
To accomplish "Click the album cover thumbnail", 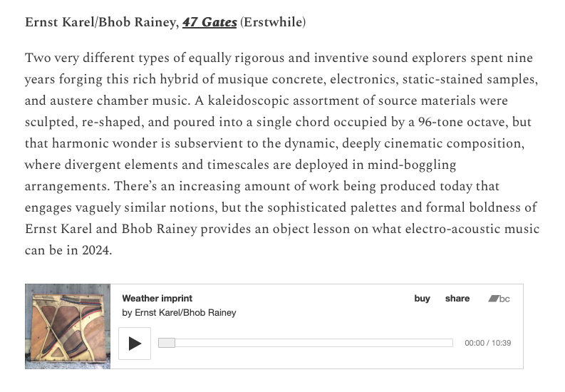I will click(68, 326).
